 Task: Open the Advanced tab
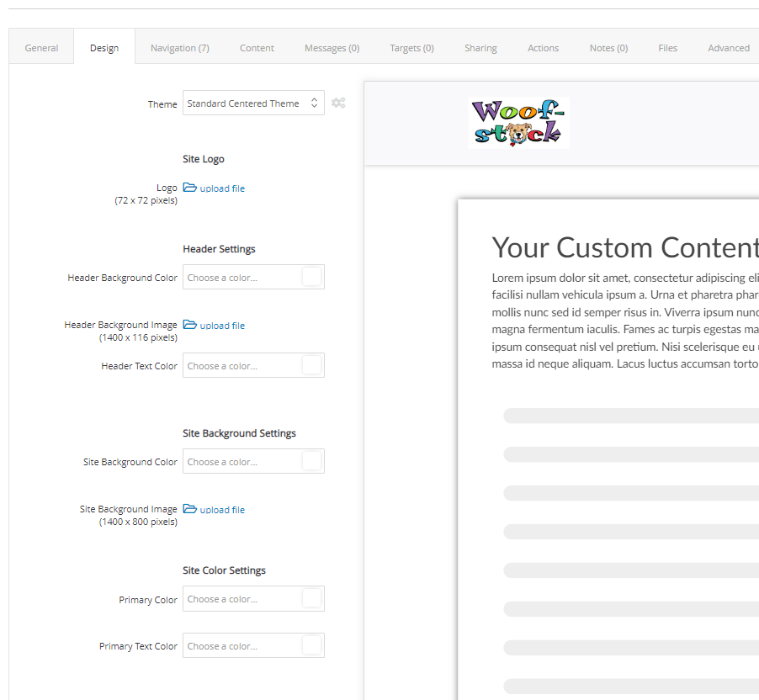[729, 48]
